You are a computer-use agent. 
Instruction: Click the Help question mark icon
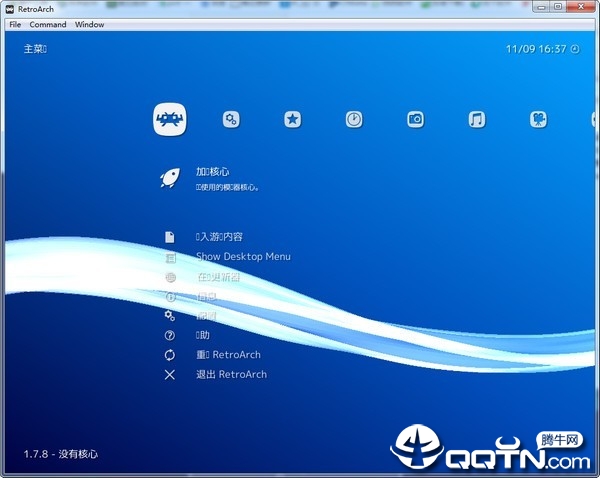pos(170,336)
